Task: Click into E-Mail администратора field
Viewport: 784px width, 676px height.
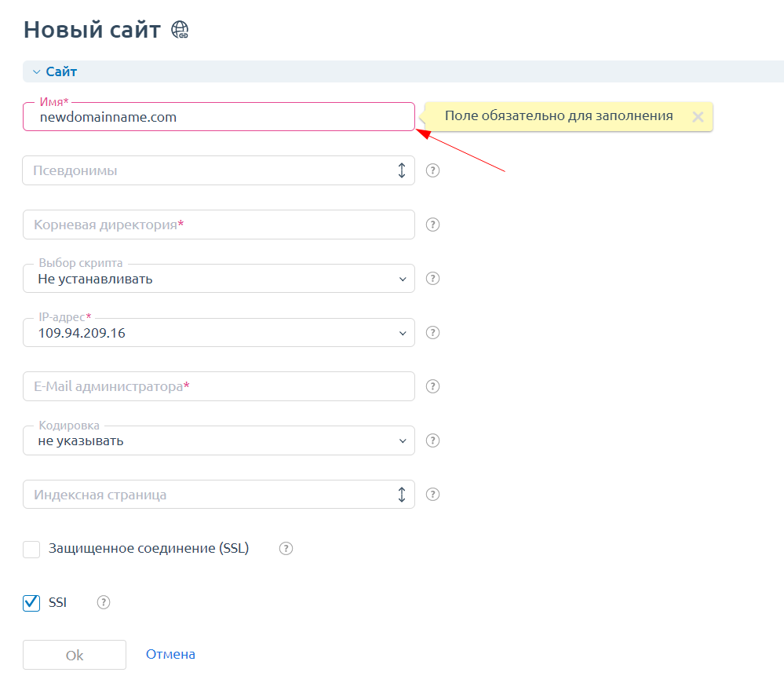Action: 218,386
